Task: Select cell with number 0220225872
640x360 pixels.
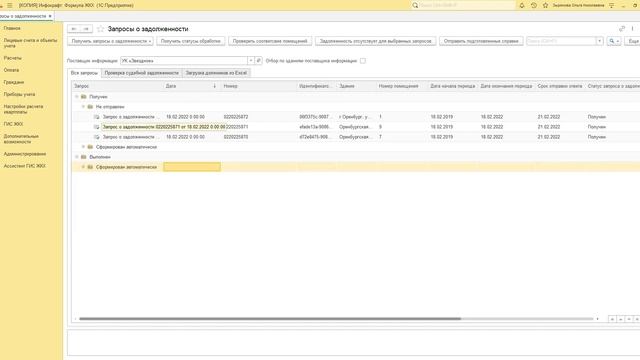Action: click(259, 117)
